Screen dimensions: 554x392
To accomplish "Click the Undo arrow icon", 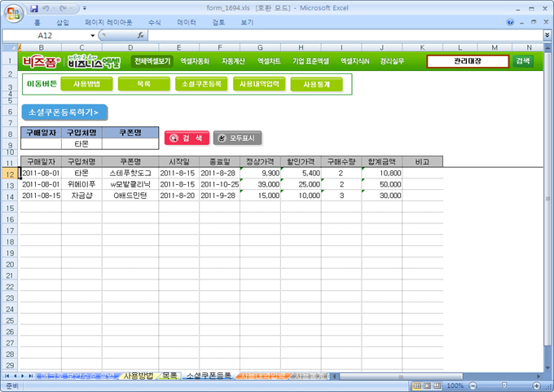I will pos(47,8).
